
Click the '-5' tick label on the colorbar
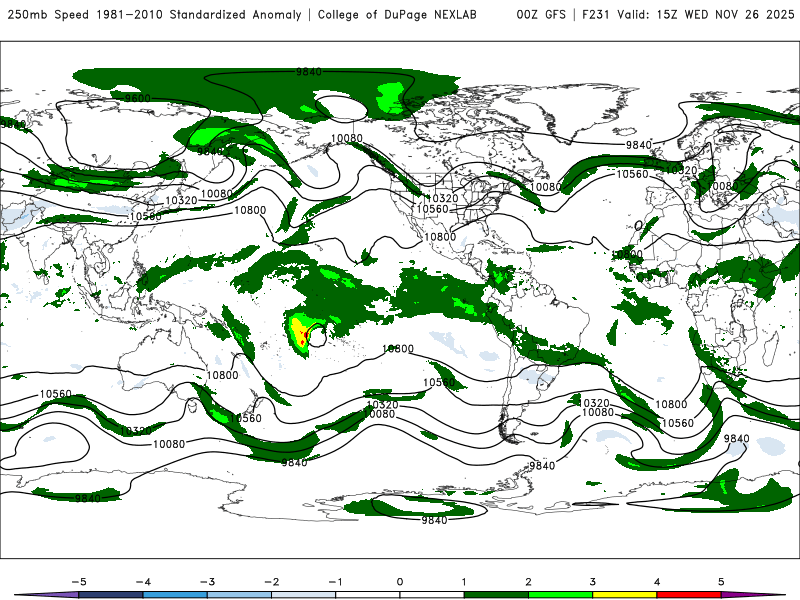(79, 582)
